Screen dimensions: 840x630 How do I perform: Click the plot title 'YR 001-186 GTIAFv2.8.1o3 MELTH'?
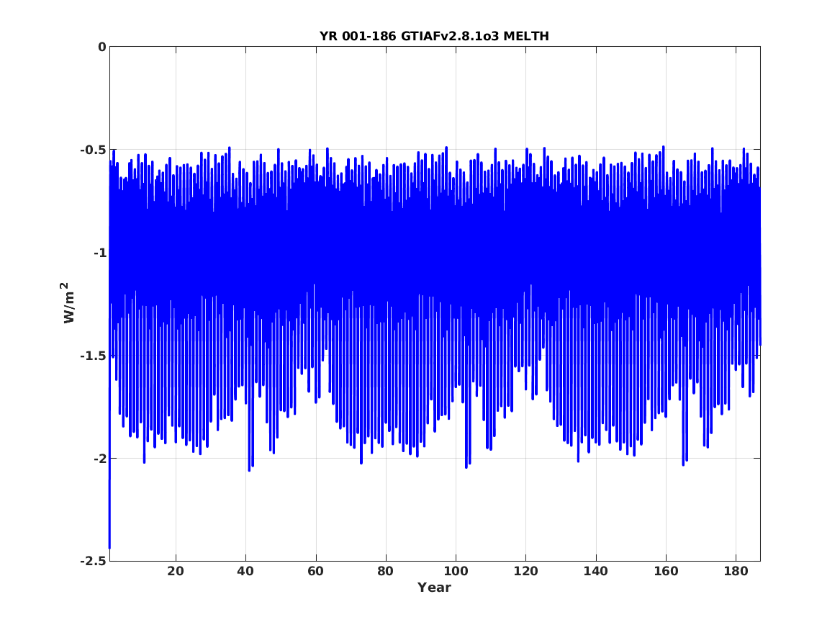(434, 36)
